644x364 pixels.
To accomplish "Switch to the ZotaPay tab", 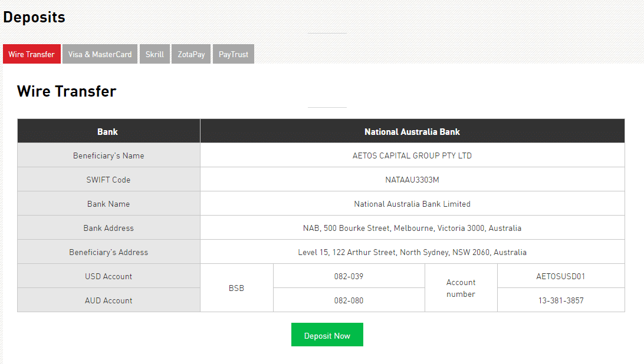I will [x=191, y=54].
